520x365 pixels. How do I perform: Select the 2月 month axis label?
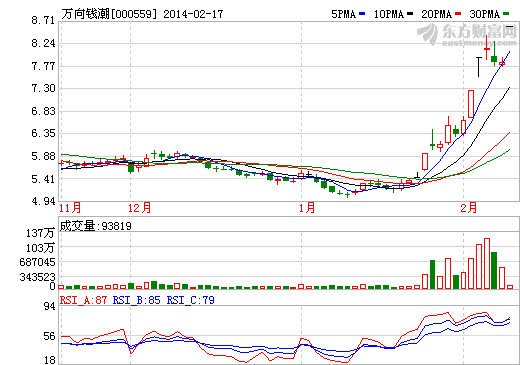[x=468, y=208]
